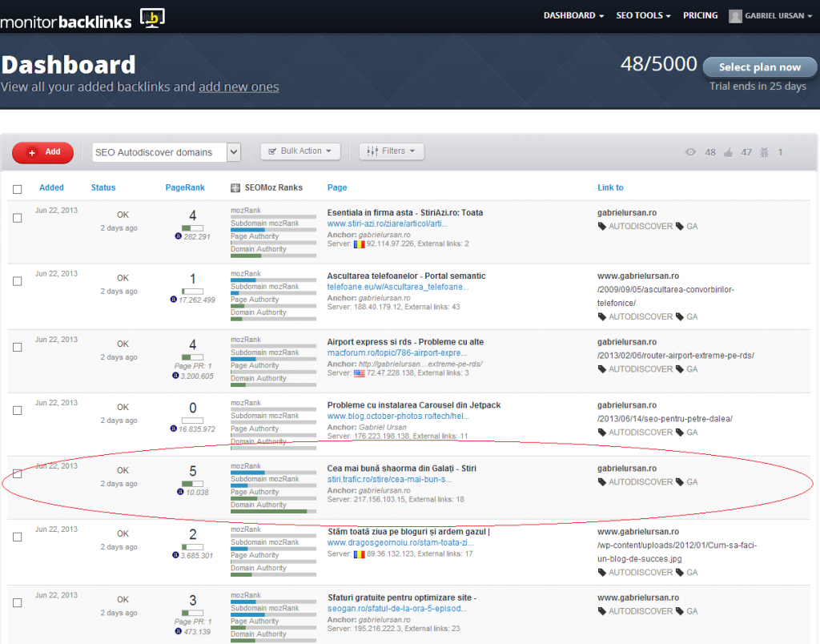Click the Romanian flag in stiri-azi.ro row
The width and height of the screenshot is (820, 644).
coord(360,244)
